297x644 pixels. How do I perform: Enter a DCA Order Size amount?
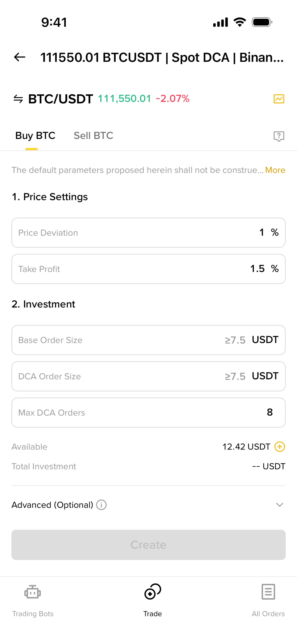coord(148,376)
